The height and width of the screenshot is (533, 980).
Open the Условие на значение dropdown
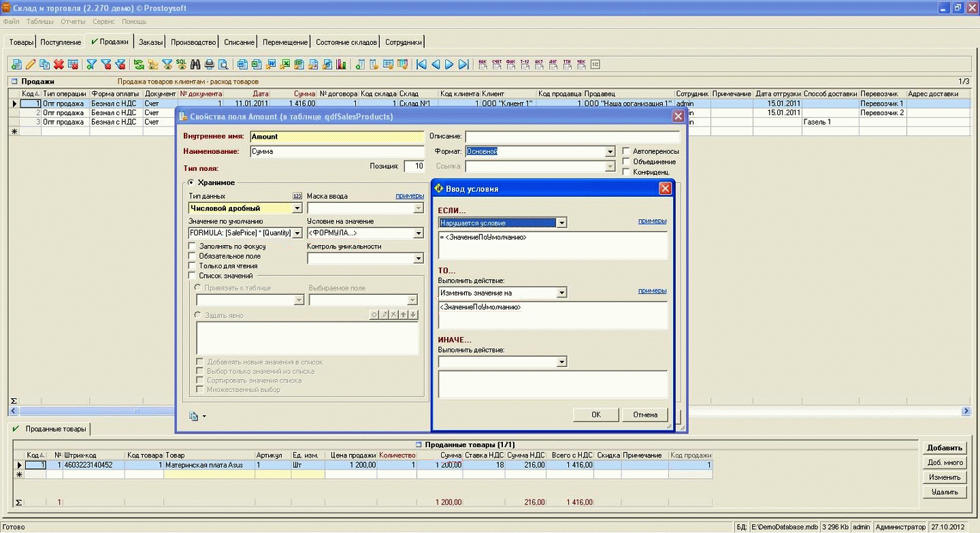tap(419, 233)
